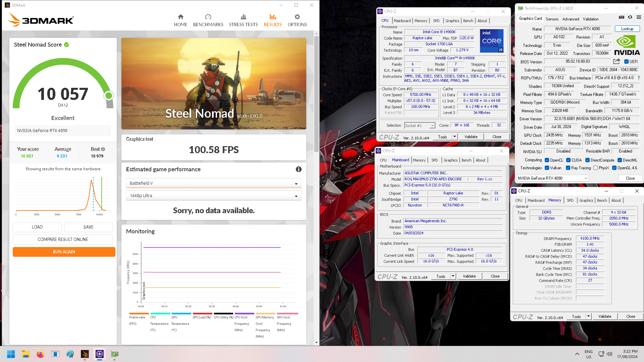Click the 3DMark results vertical scrollbar
This screenshot has width=644, height=362.
coord(316,94)
